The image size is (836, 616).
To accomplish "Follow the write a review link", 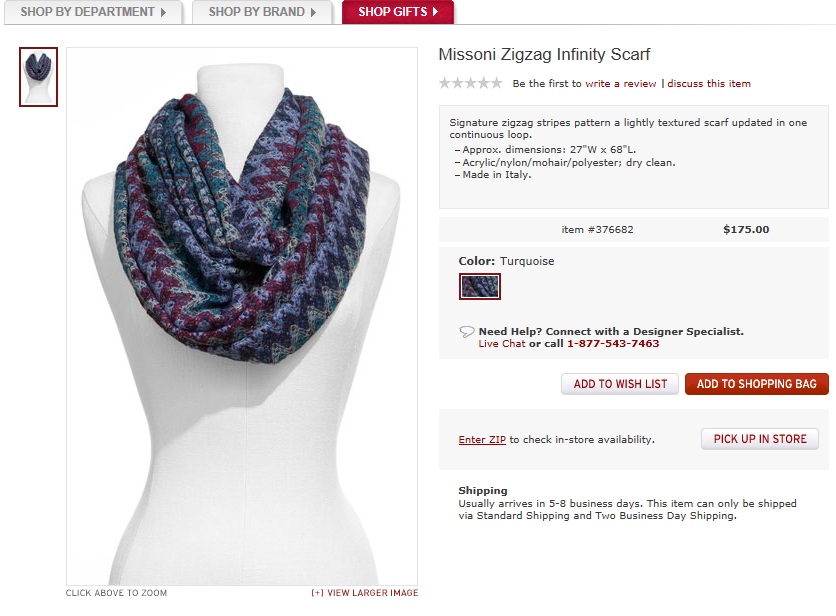I will pos(621,83).
